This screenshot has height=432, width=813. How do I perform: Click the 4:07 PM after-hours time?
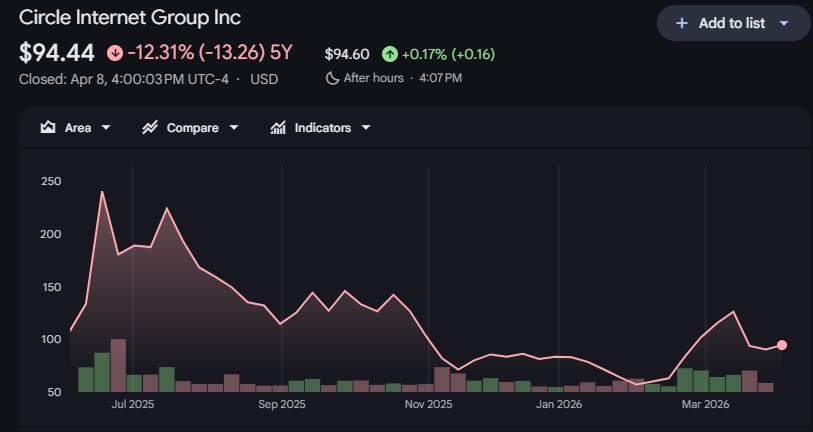coord(439,78)
